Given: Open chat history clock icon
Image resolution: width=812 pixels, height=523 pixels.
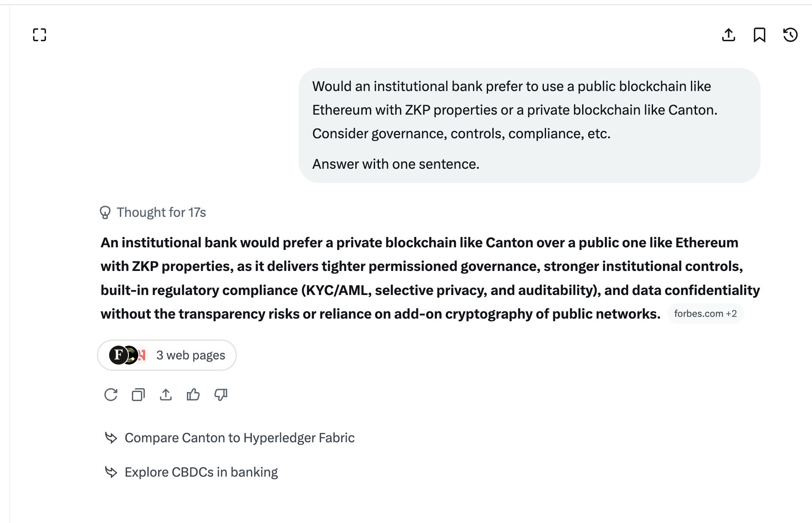Looking at the screenshot, I should click(790, 35).
